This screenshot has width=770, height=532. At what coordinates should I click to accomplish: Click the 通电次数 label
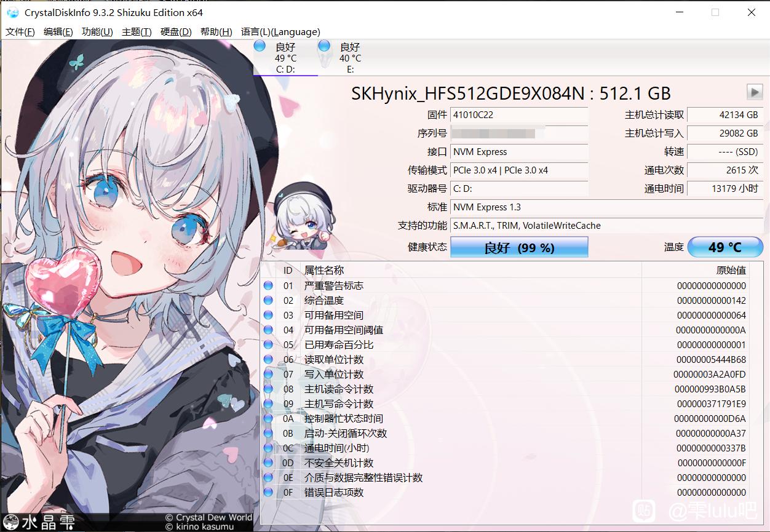tap(664, 170)
